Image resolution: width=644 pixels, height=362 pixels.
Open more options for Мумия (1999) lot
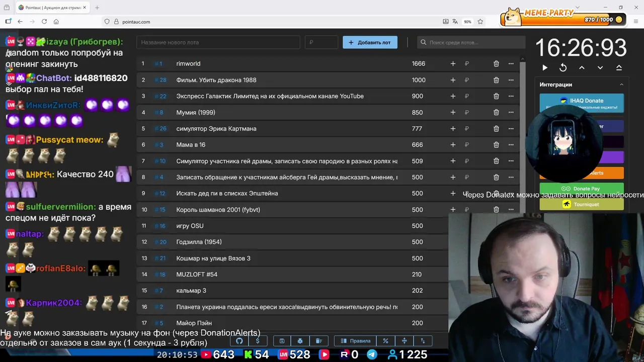click(511, 112)
